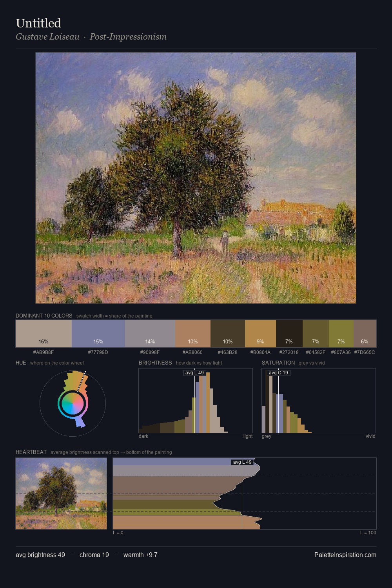Screen dimensions: 392x588
Task: Click the 'L = 0' axis label
Action: [118, 533]
